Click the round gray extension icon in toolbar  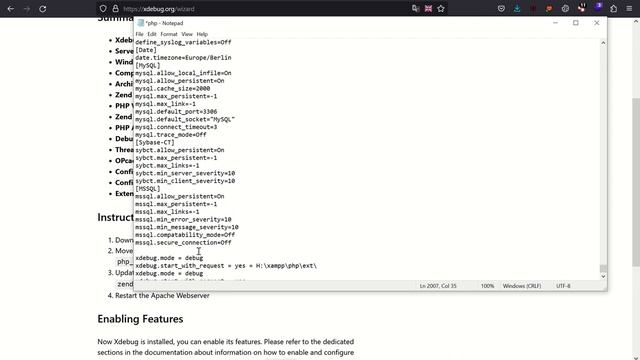(565, 9)
